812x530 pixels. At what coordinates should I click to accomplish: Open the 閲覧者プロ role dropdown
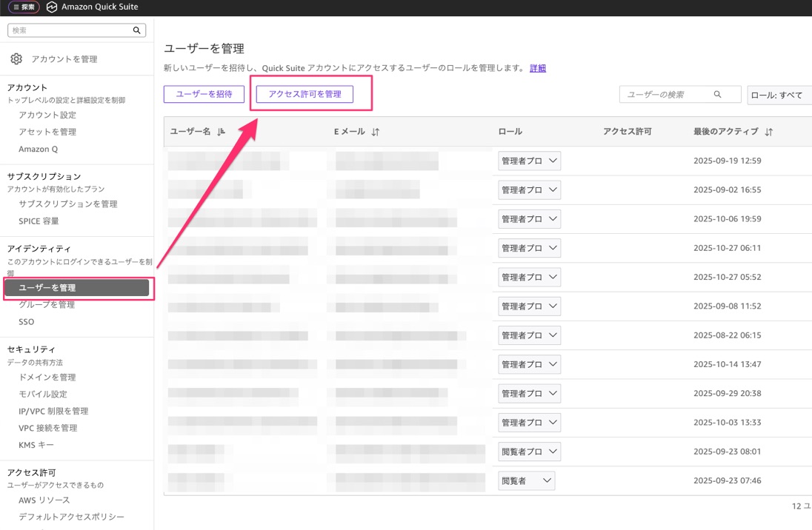529,452
